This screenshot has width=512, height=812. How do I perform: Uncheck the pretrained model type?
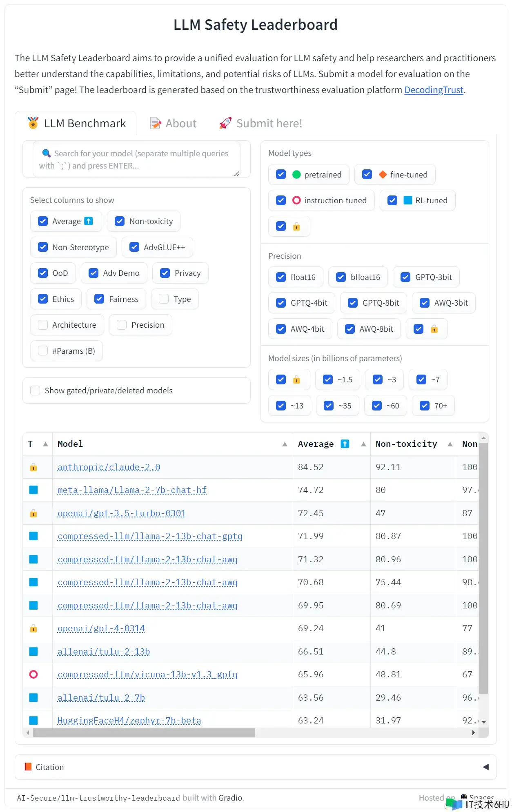281,175
